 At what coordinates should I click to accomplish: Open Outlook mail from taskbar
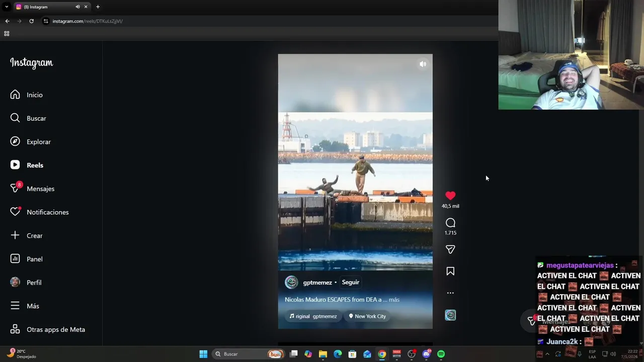coord(367,354)
